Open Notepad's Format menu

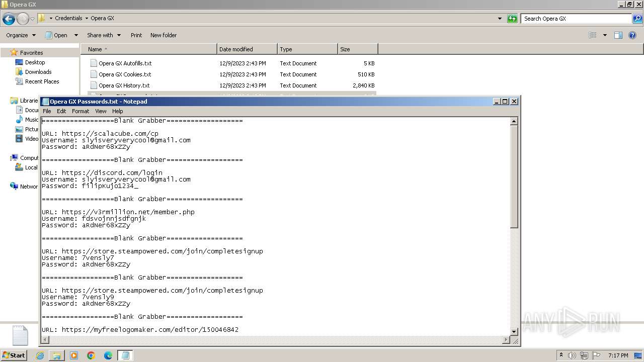pyautogui.click(x=80, y=111)
